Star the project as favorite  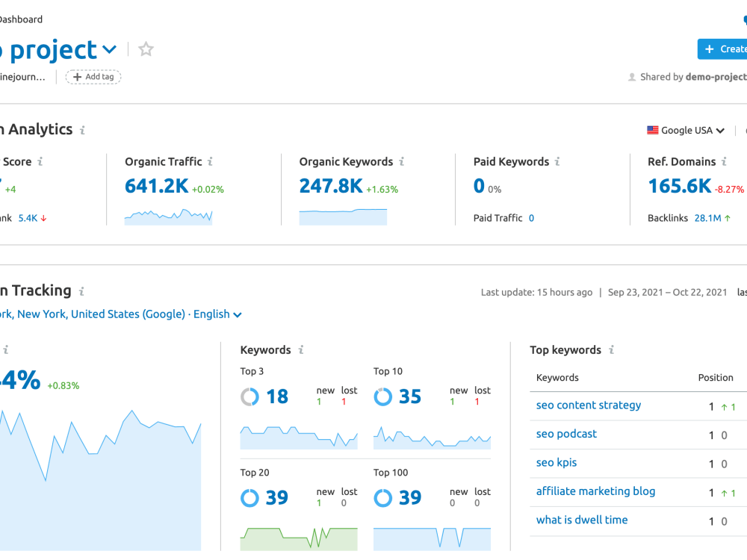[146, 49]
